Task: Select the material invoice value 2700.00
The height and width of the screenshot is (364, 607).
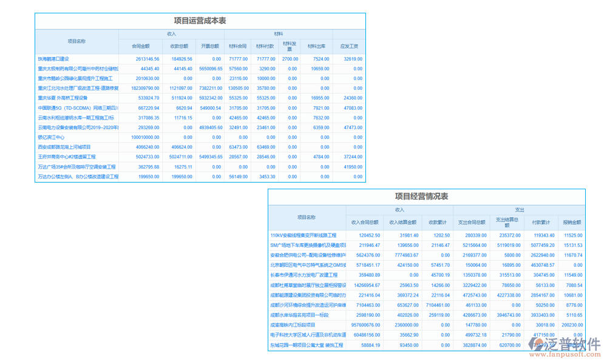Action: pos(290,59)
